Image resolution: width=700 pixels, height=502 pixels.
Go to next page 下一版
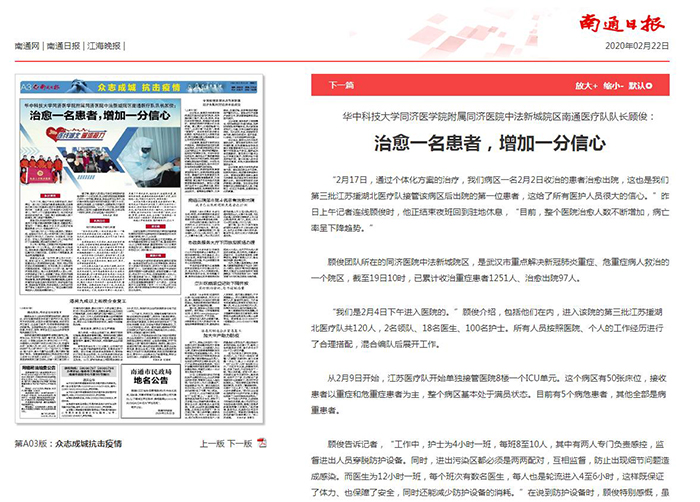[x=239, y=442]
